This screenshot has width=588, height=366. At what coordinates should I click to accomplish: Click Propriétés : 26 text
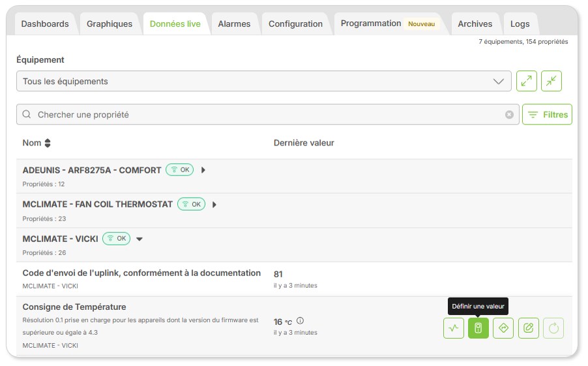(x=44, y=252)
